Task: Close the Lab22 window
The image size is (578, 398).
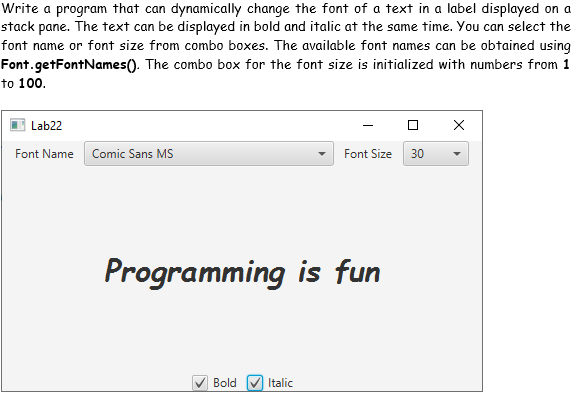Action: click(459, 125)
